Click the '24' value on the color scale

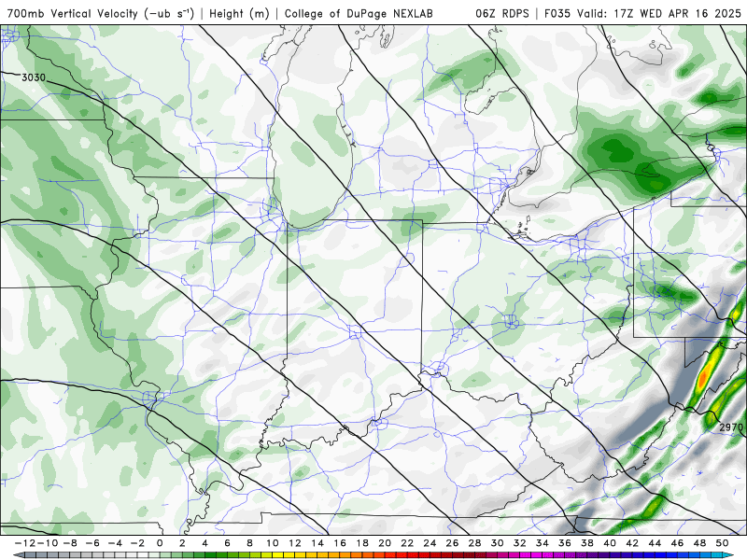click(430, 543)
